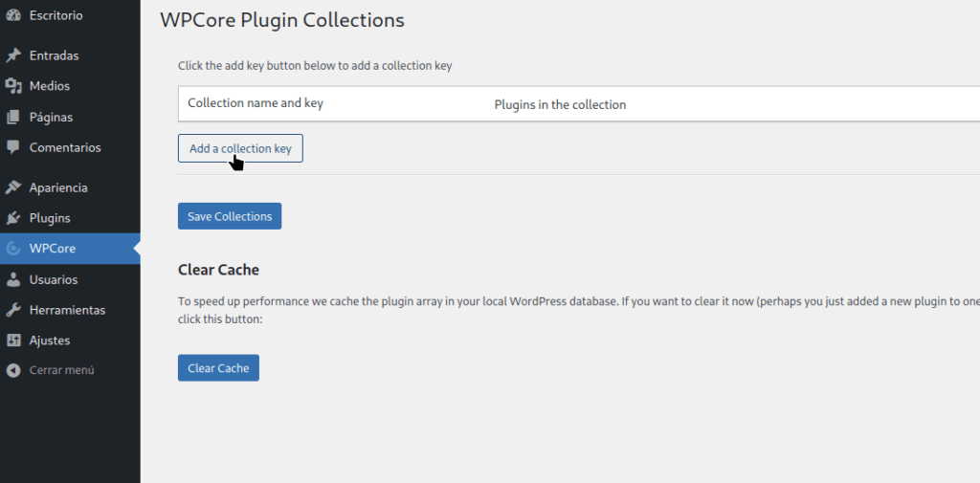
Task: Click the WPCore logo icon
Action: coord(13,249)
